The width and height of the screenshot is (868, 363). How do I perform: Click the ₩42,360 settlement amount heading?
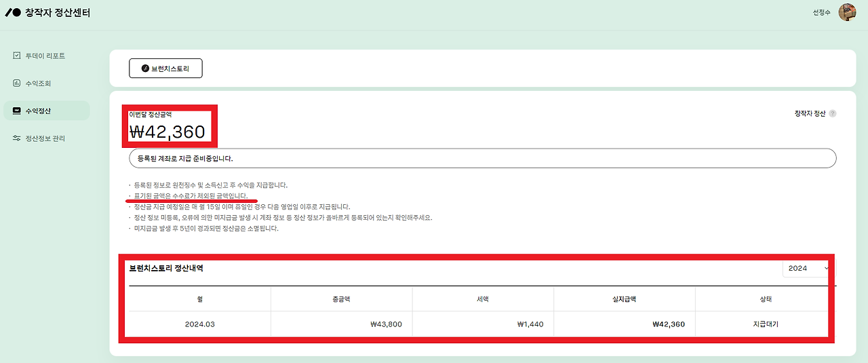pyautogui.click(x=167, y=132)
